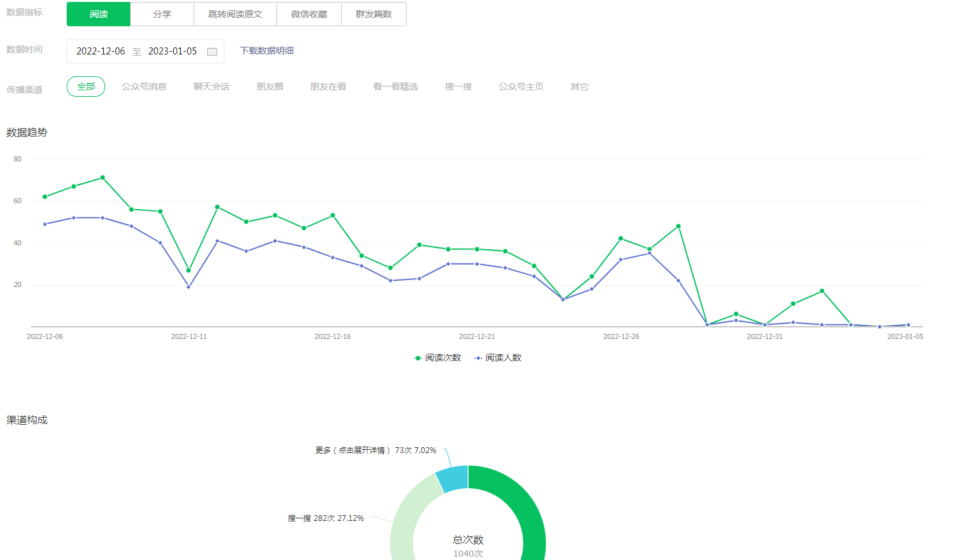The width and height of the screenshot is (956, 560).
Task: Click the cyan 更多 donut segment
Action: pos(453,479)
